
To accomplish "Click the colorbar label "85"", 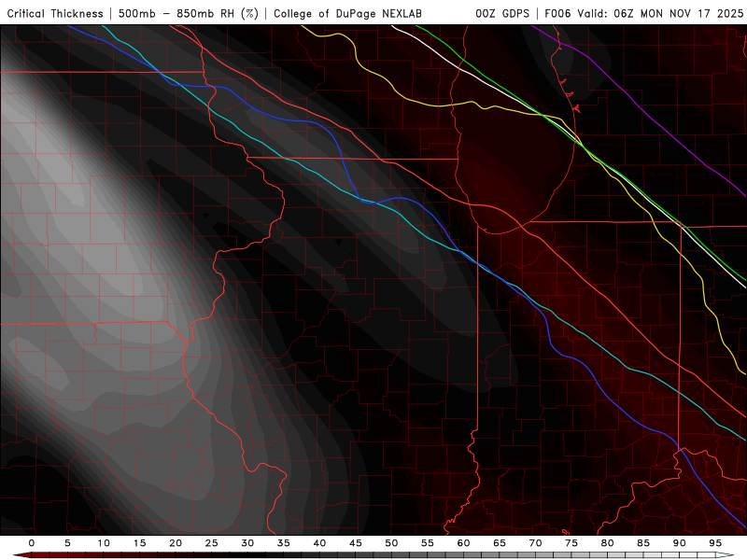I will click(643, 543).
